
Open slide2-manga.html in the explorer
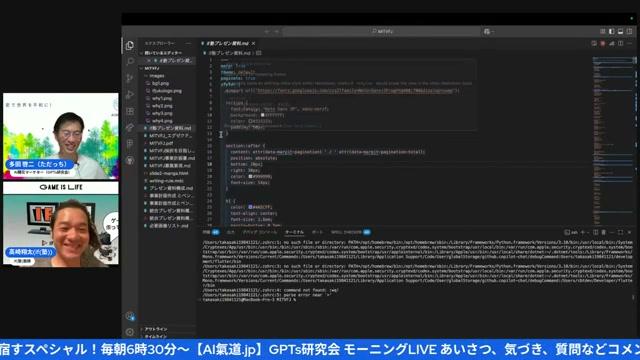(168, 173)
